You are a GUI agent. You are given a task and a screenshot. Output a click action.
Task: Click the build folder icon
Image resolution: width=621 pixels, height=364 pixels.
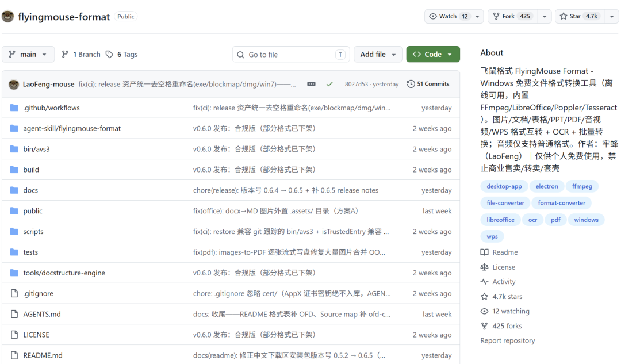coord(14,170)
